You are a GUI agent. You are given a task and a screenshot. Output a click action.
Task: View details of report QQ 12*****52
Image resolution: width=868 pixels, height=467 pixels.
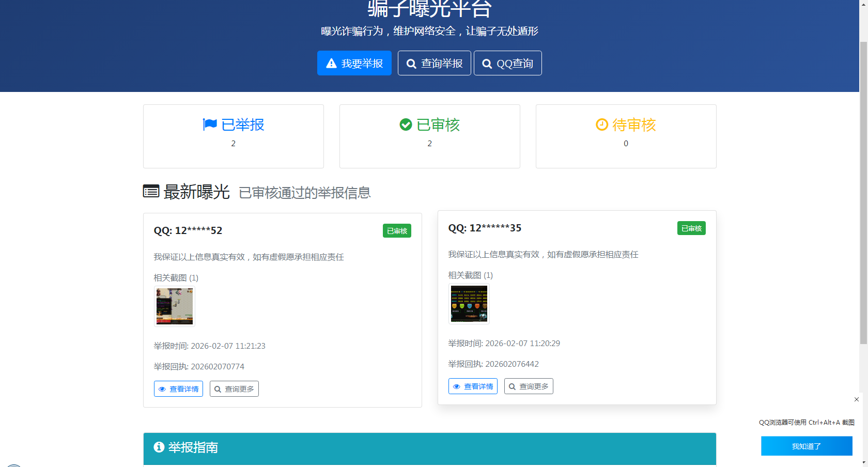point(178,389)
